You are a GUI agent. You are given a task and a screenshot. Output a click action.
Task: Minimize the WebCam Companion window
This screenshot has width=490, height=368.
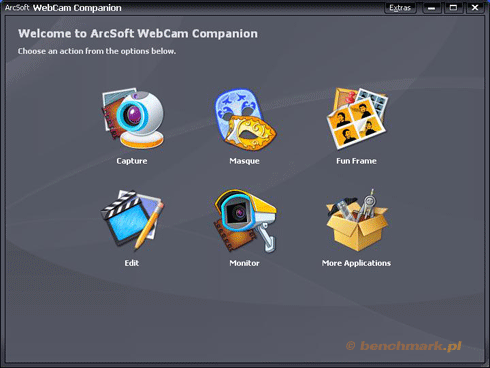pyautogui.click(x=432, y=8)
